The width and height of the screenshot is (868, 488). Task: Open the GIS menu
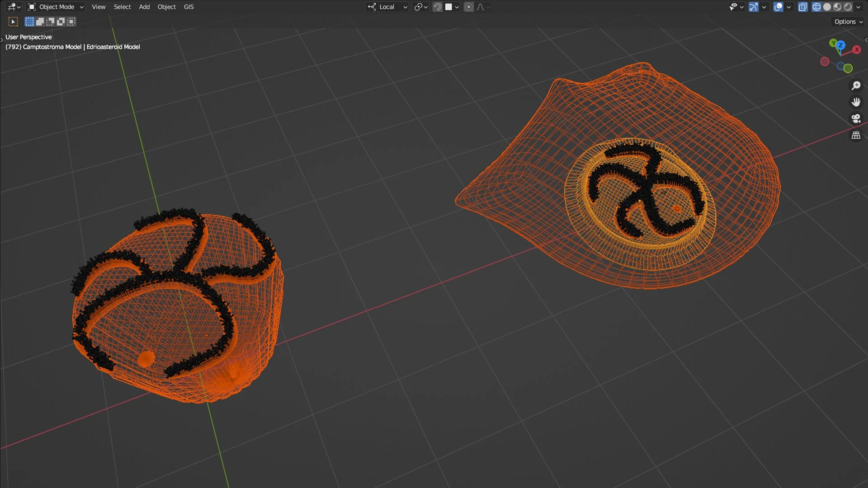(x=189, y=7)
